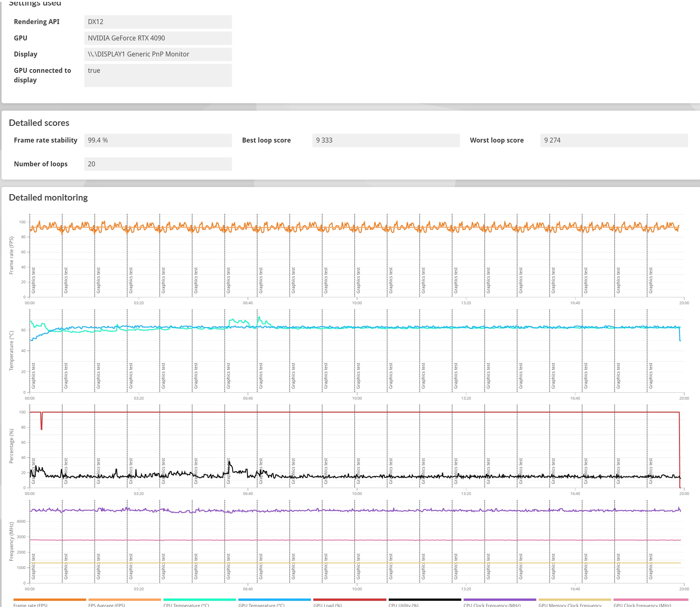Click the 10:00 marker on frame rate chart

click(x=357, y=302)
